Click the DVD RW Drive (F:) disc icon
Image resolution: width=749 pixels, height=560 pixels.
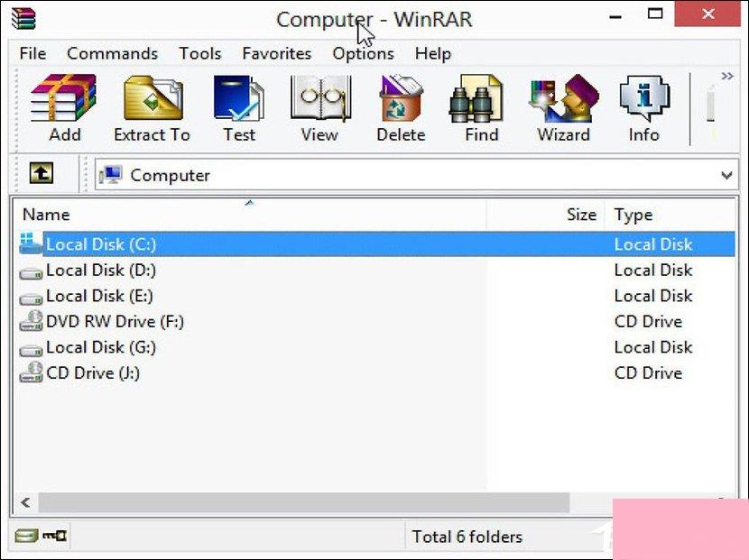31,321
